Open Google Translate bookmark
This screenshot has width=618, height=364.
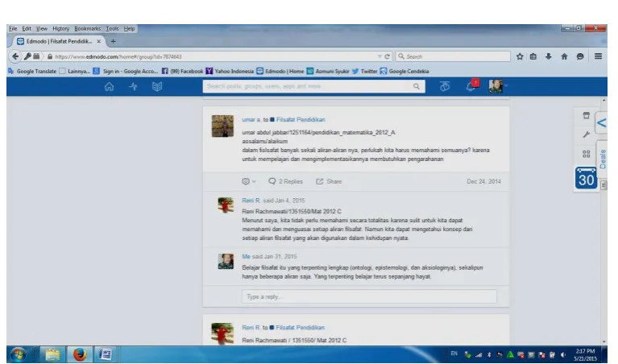32,72
